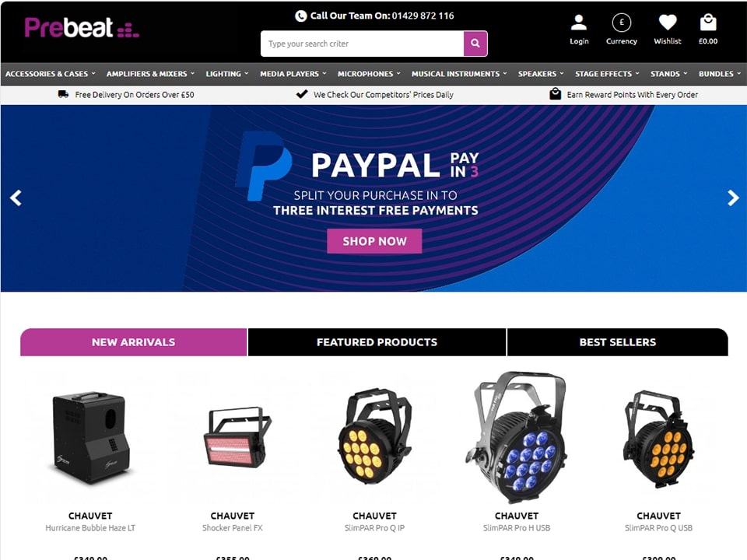Go to previous banner slide arrow

click(16, 198)
